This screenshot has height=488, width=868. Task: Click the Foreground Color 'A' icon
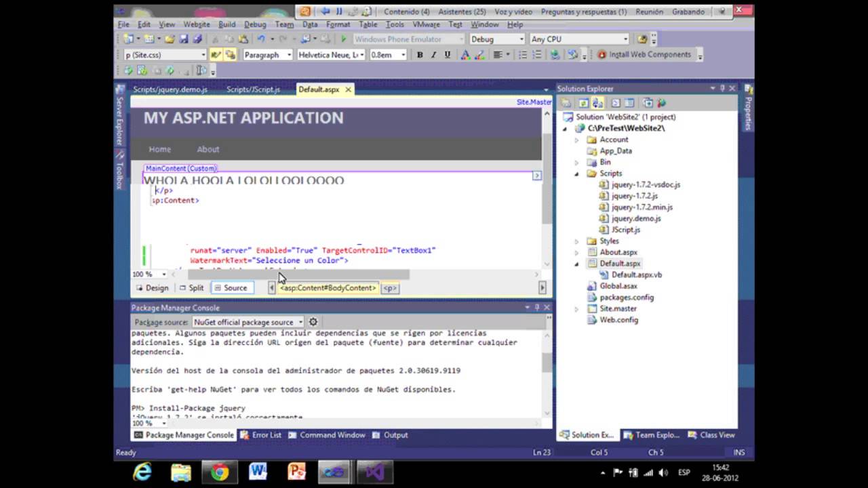coord(465,55)
